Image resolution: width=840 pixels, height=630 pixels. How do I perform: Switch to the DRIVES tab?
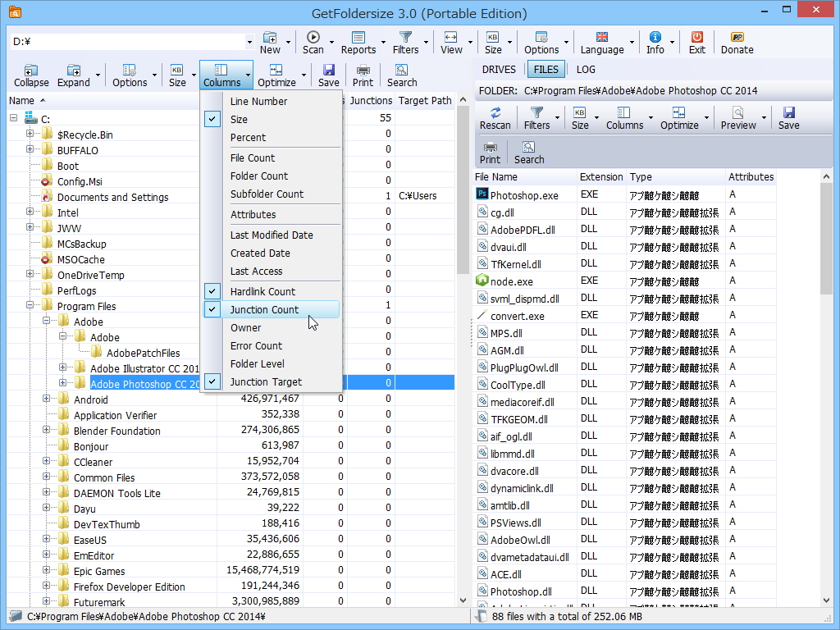499,70
